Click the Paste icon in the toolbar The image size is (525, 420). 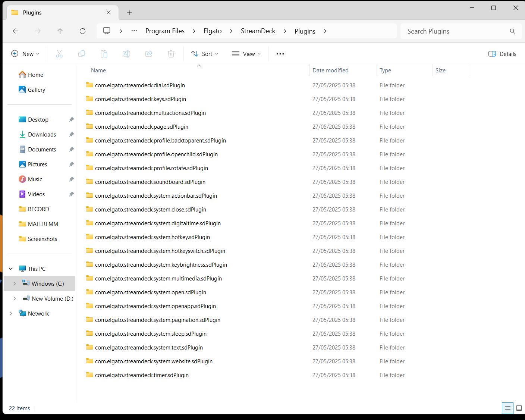104,53
